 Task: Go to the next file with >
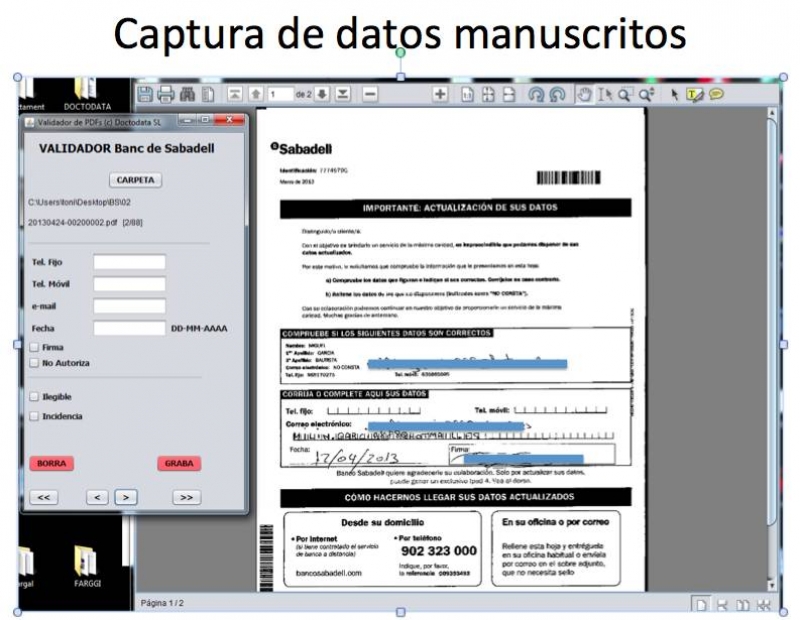click(126, 497)
